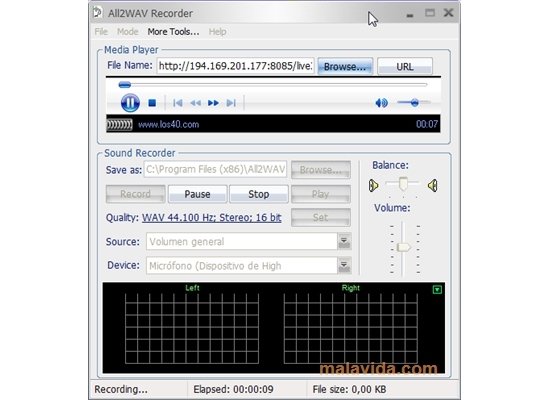Viewport: 550px width, 400px height.
Task: Click Browse... next to File Name
Action: (345, 66)
